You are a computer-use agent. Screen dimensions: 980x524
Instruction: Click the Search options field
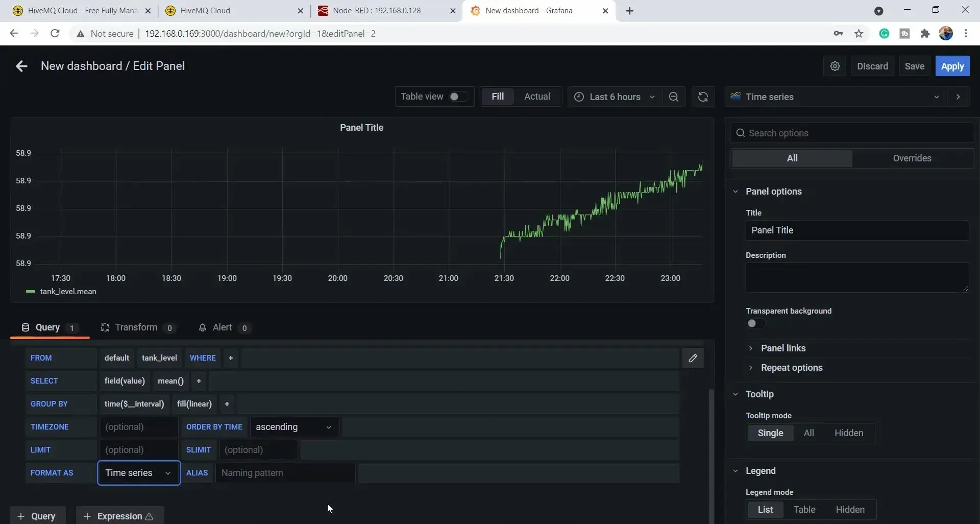pyautogui.click(x=852, y=133)
